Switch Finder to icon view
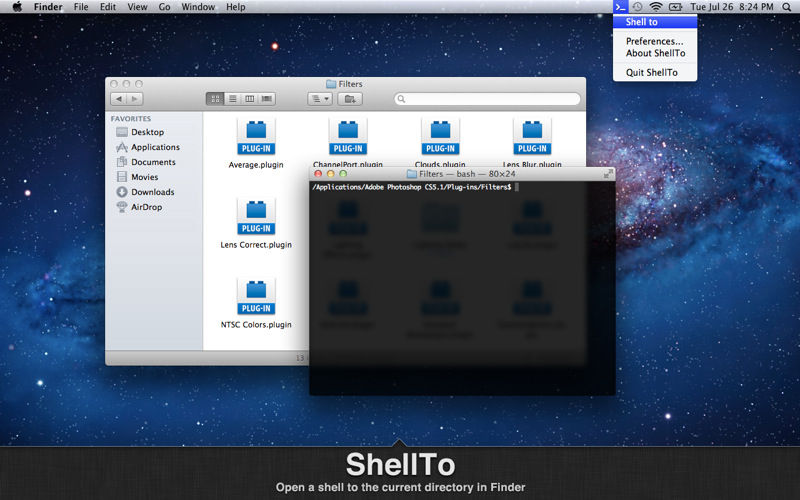 point(215,99)
